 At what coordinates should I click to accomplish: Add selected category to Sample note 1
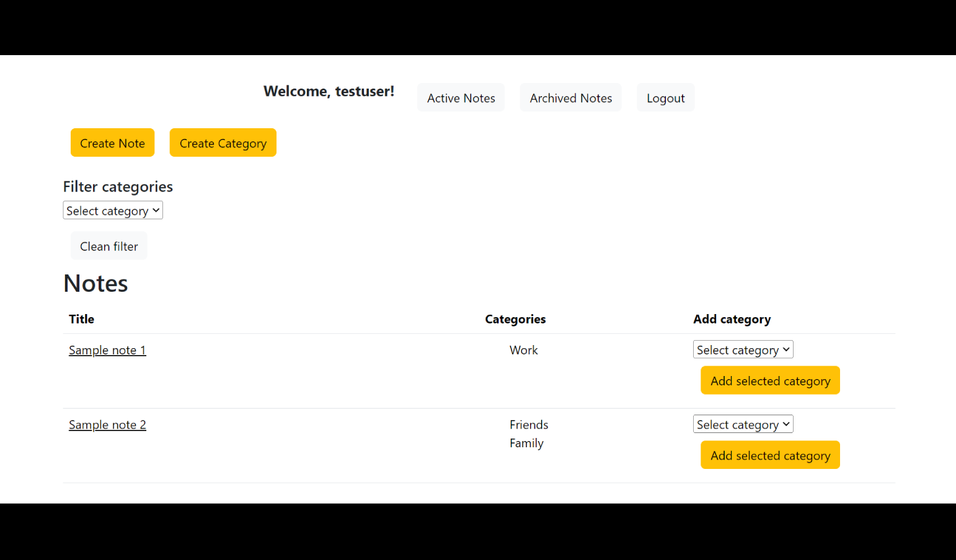770,380
